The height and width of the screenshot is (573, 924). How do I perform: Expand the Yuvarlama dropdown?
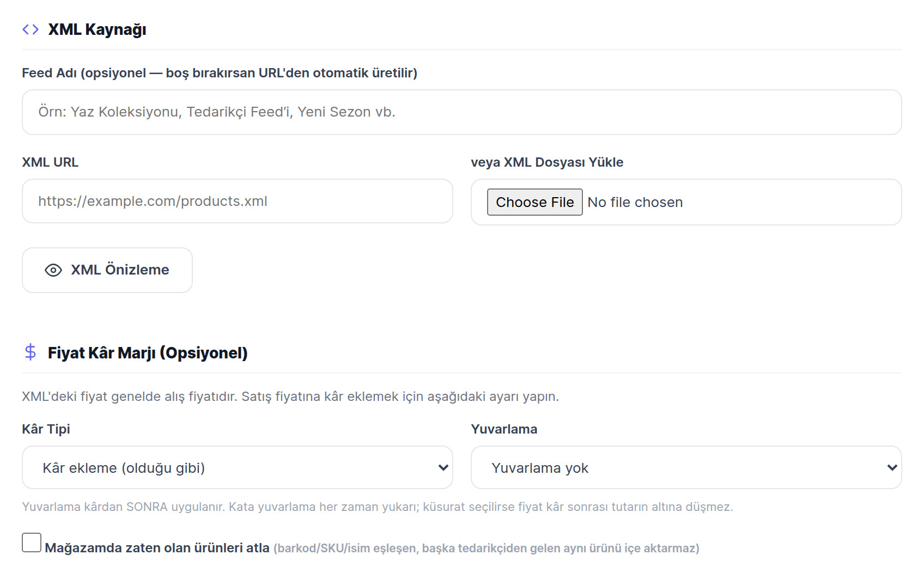[x=686, y=467]
